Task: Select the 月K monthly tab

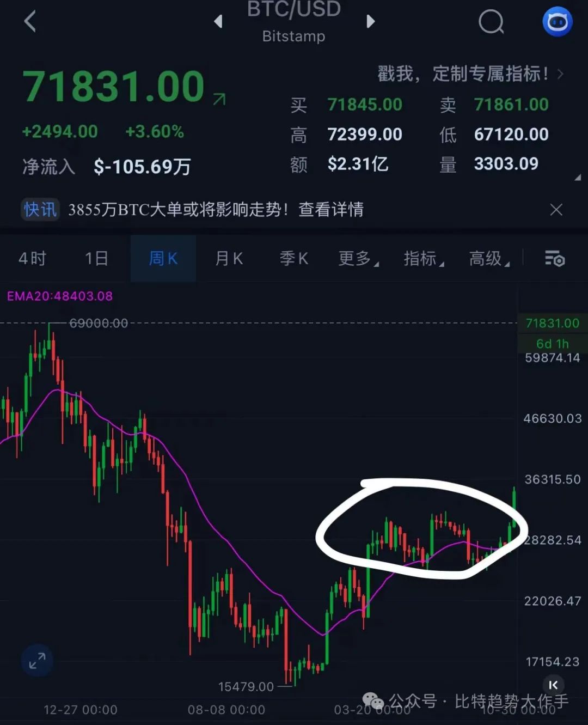Action: [x=229, y=258]
